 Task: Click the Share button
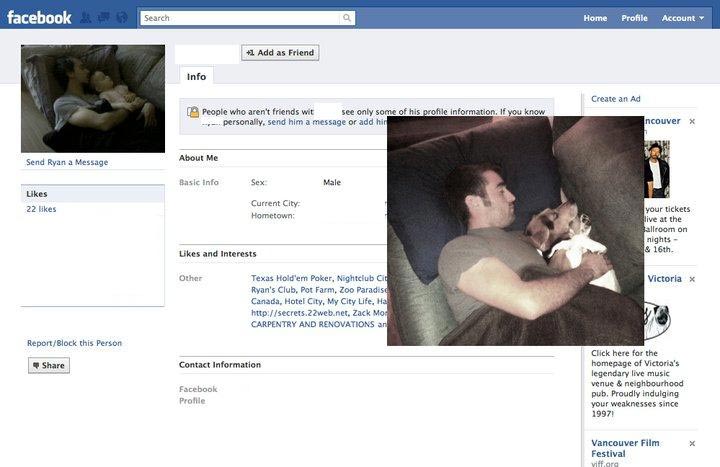(x=49, y=366)
